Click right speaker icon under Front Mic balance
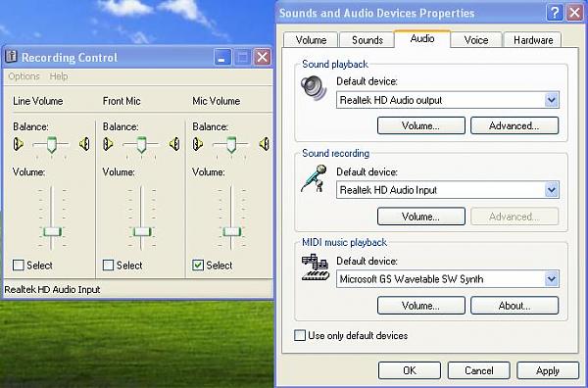Screen dimensions: 588x388 pos(174,144)
